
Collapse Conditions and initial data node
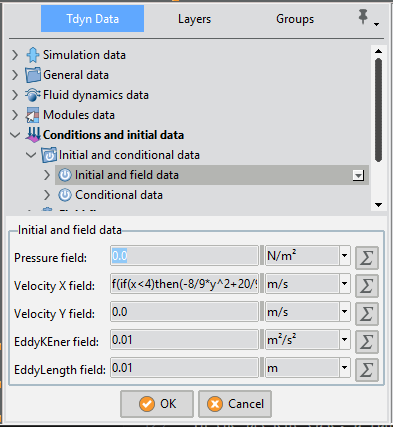(15, 135)
